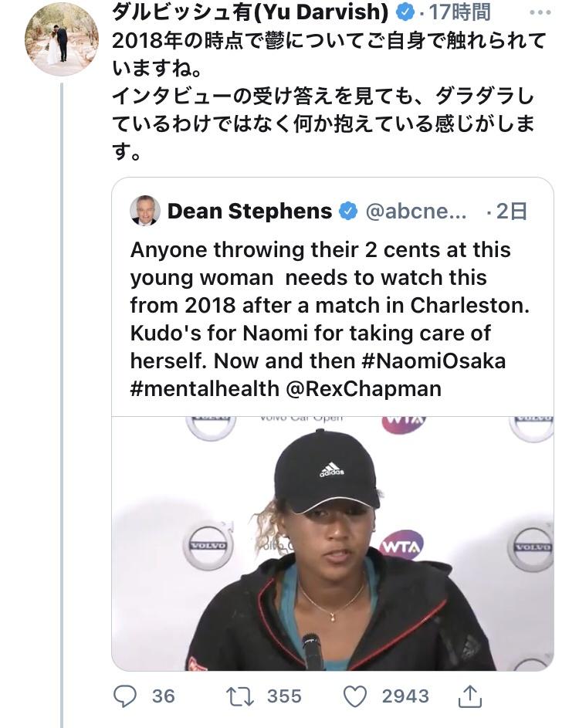The width and height of the screenshot is (579, 728).
Task: Open the quoted tweet's English text body
Action: tap(330, 319)
